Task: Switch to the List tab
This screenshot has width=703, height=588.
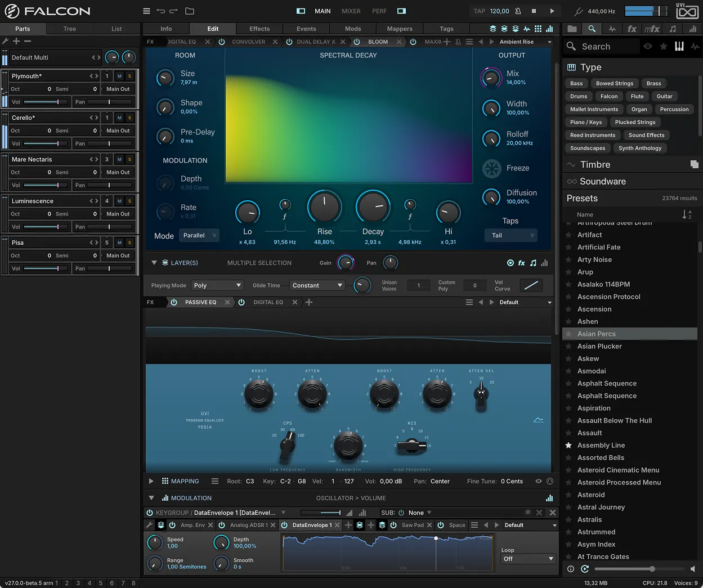Action: tap(117, 29)
